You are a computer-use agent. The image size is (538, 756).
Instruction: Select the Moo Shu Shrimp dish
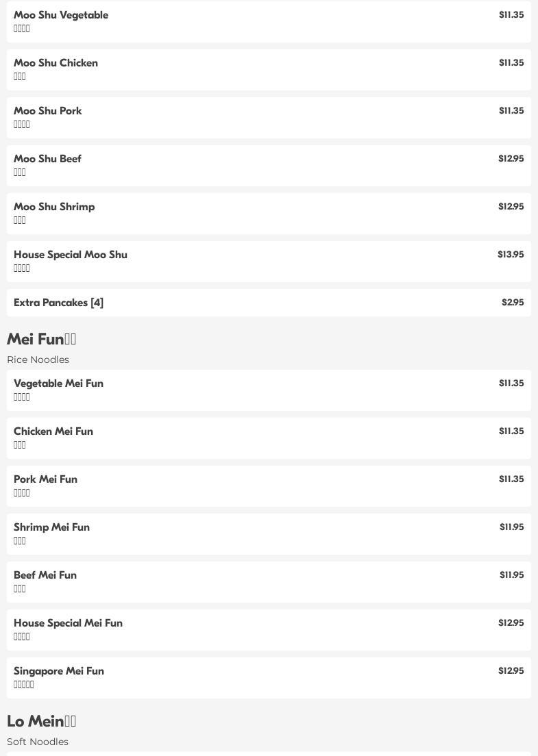pyautogui.click(x=54, y=207)
